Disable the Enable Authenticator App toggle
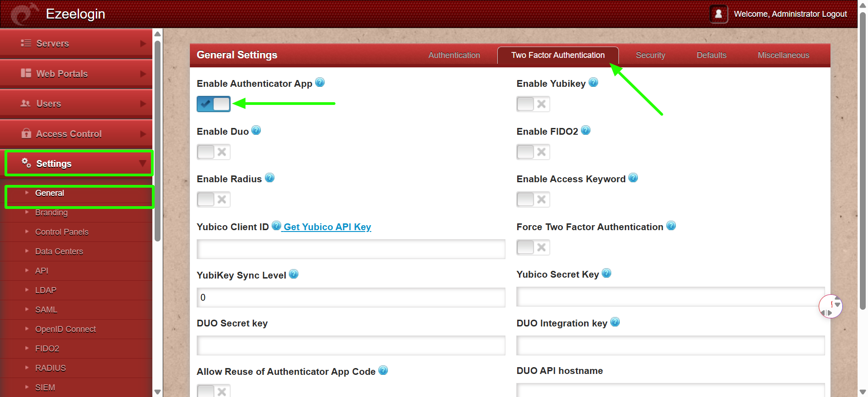 pos(213,104)
